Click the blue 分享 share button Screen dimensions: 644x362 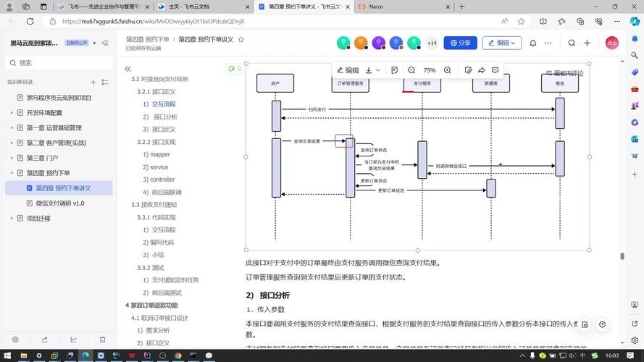(x=461, y=43)
